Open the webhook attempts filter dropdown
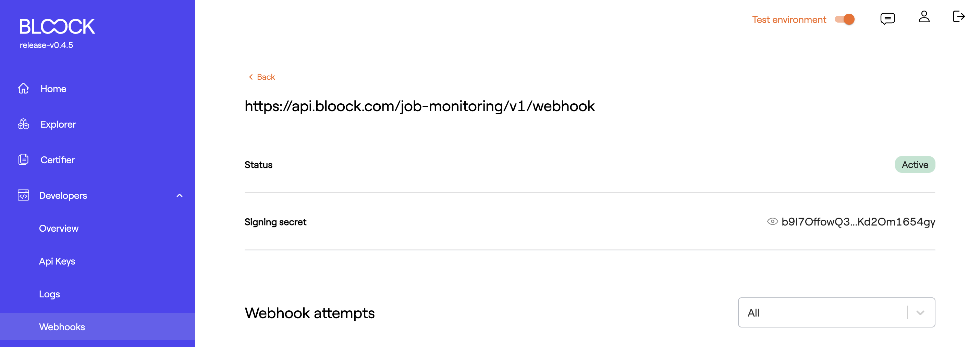980x347 pixels. pyautogui.click(x=836, y=312)
